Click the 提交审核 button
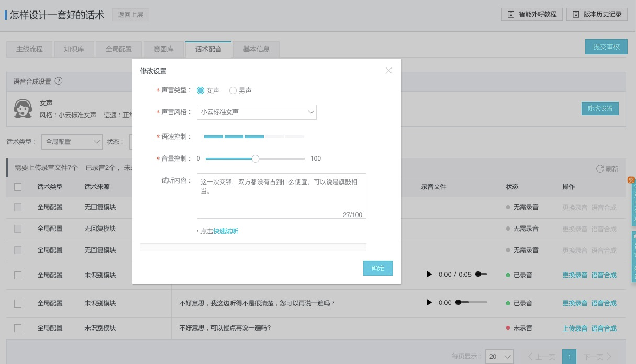Viewport: 636px width, 364px height. (606, 47)
